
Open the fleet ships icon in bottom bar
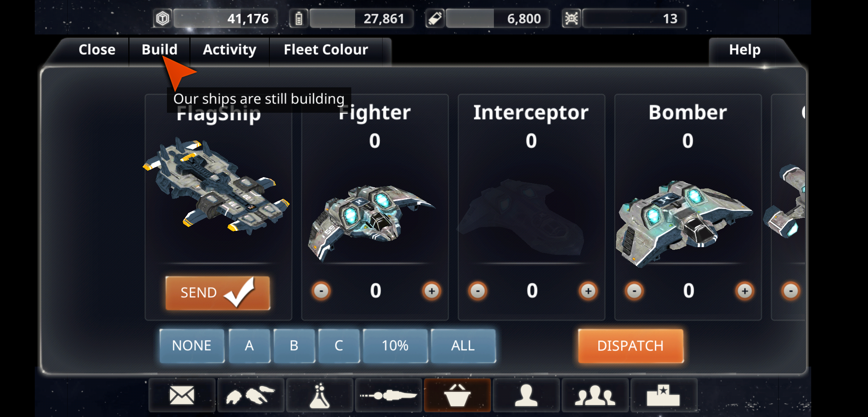pyautogui.click(x=250, y=395)
